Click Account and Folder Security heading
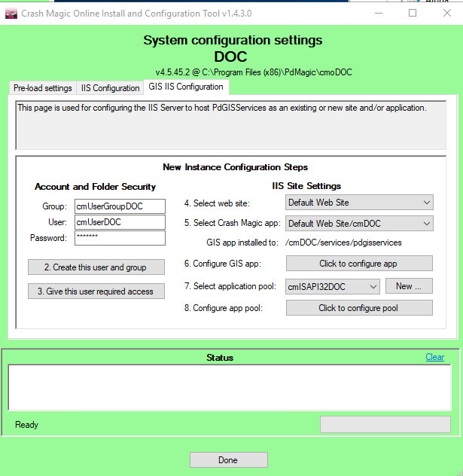Image resolution: width=463 pixels, height=476 pixels. click(x=96, y=186)
